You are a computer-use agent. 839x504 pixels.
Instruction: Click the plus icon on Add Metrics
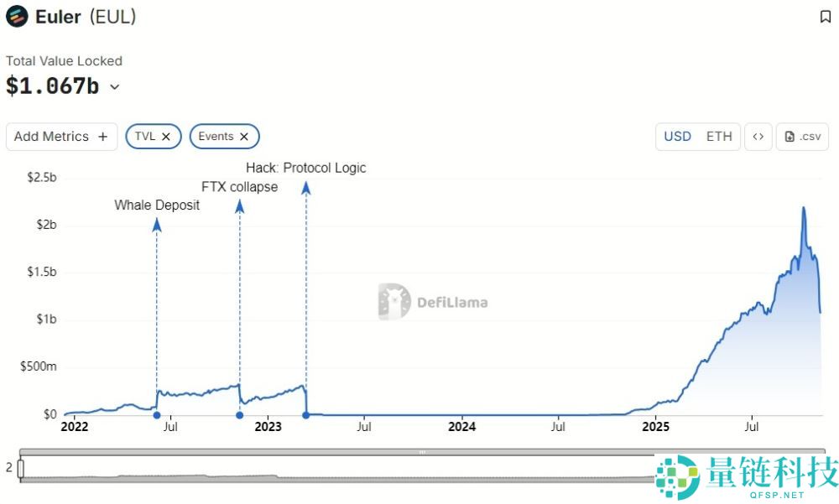pos(102,136)
